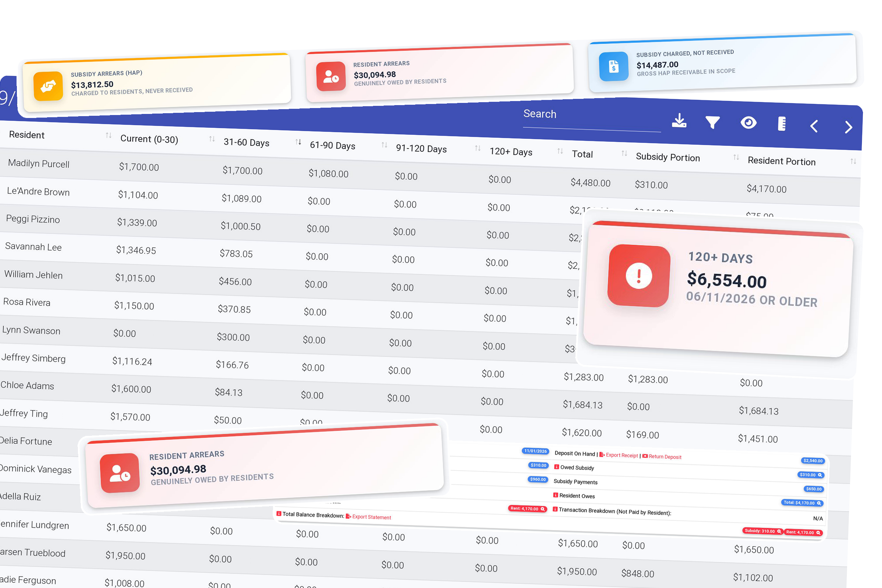
Task: Click the Chloe Adams resident name
Action: pos(27,386)
